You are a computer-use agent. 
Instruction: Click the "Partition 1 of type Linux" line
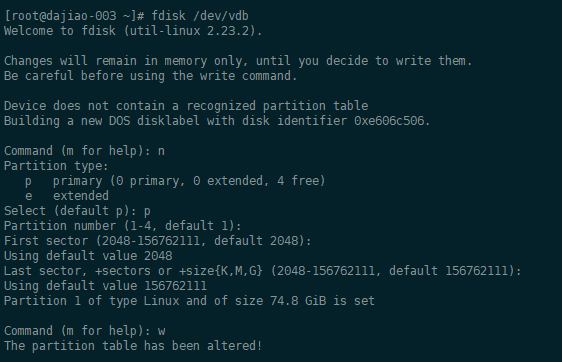(189, 301)
